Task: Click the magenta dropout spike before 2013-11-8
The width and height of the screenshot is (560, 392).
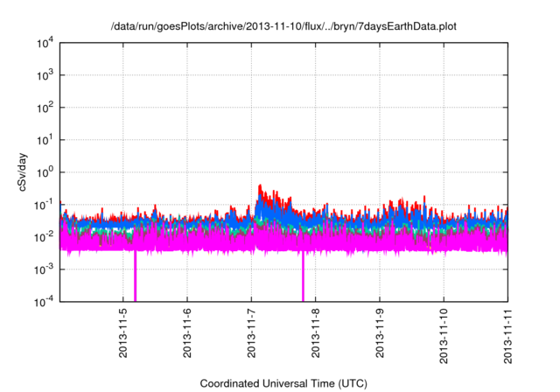Action: point(303,276)
